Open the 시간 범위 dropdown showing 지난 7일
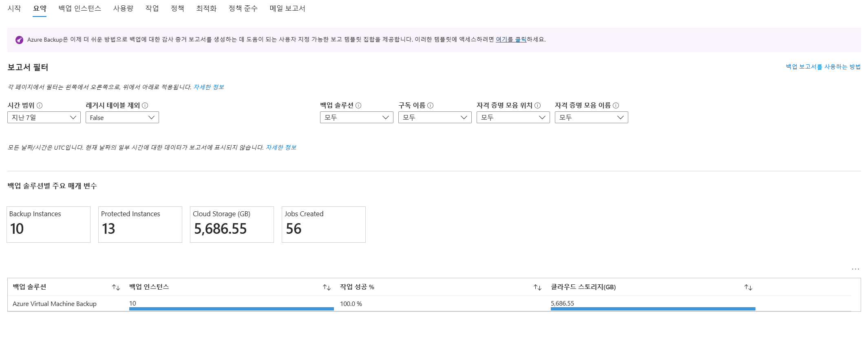 click(44, 117)
